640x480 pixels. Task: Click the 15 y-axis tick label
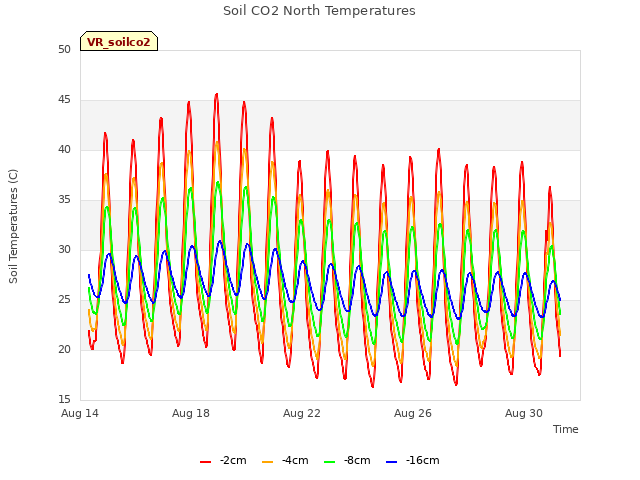(x=64, y=399)
